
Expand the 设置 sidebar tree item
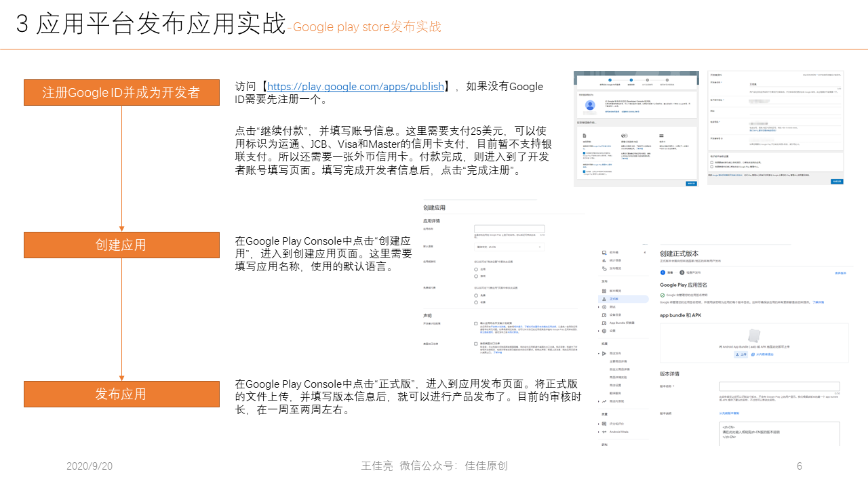point(599,331)
